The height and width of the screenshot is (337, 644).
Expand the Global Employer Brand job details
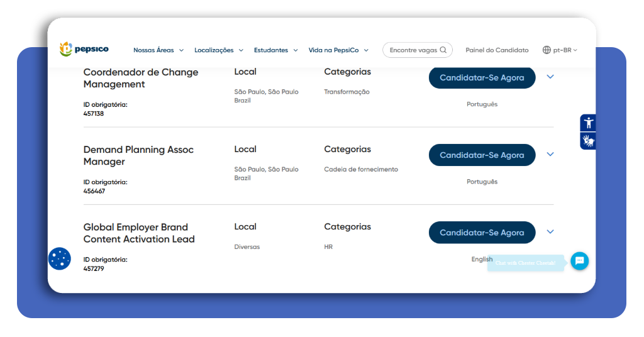(x=550, y=232)
